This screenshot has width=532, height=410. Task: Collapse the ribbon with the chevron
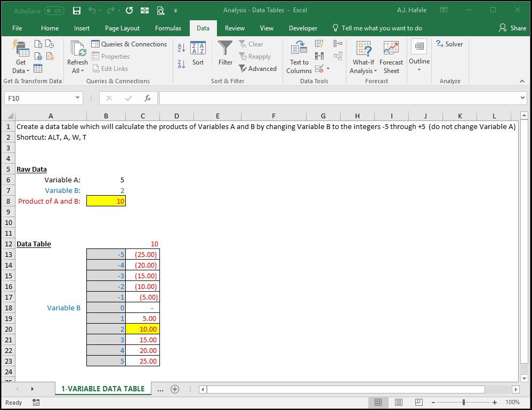pos(522,81)
